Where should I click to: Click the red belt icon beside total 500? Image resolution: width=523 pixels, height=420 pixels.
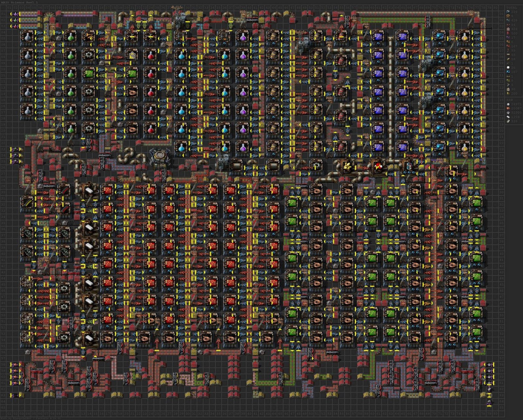(508, 33)
